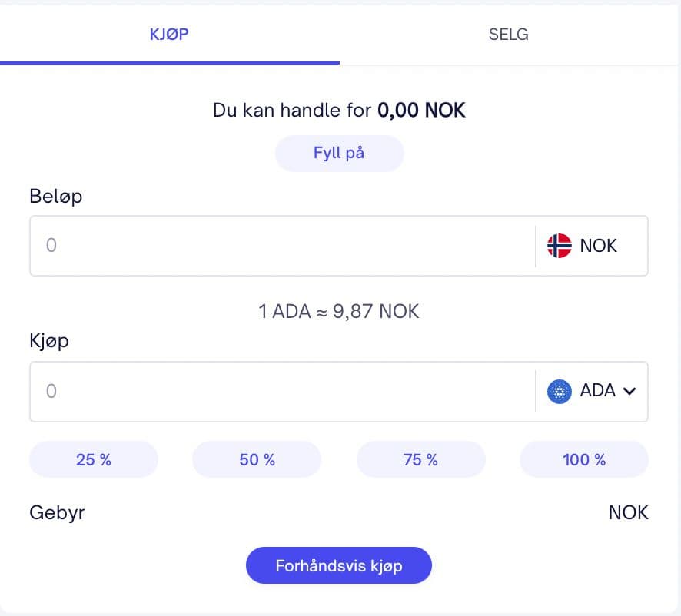Focus the Kjøp ADA quantity field
Image resolution: width=681 pixels, height=616 pixels.
tap(282, 391)
